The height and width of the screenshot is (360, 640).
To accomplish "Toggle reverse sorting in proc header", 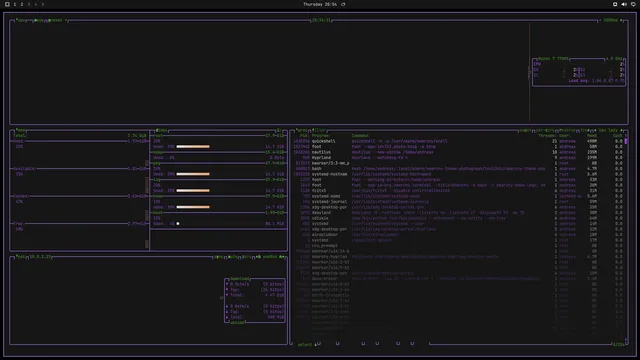I will tap(567, 130).
